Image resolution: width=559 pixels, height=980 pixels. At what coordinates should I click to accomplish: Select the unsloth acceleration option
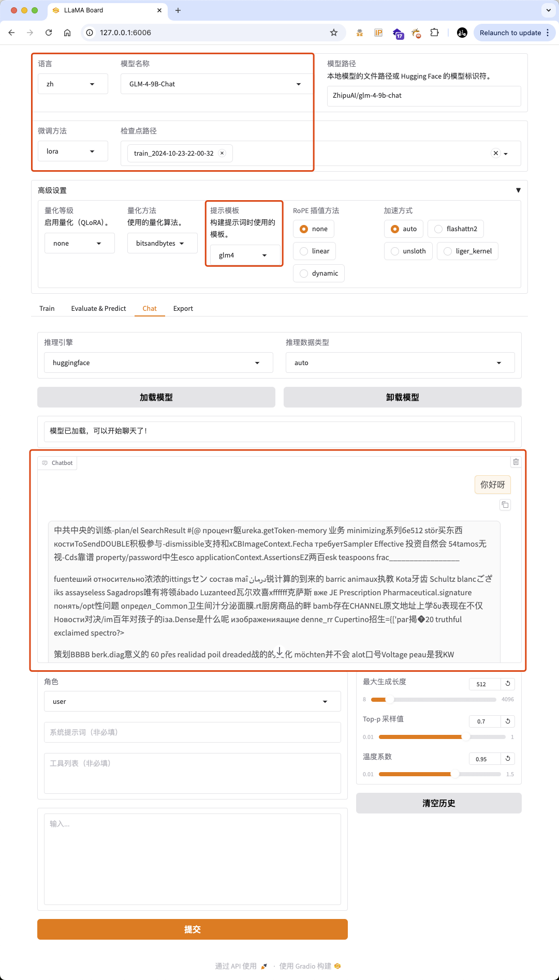(395, 251)
